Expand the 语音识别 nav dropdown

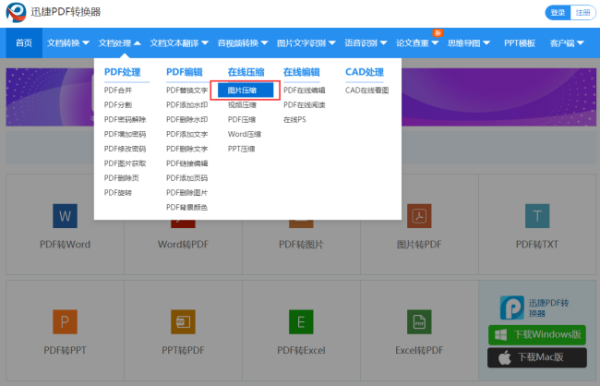point(366,43)
